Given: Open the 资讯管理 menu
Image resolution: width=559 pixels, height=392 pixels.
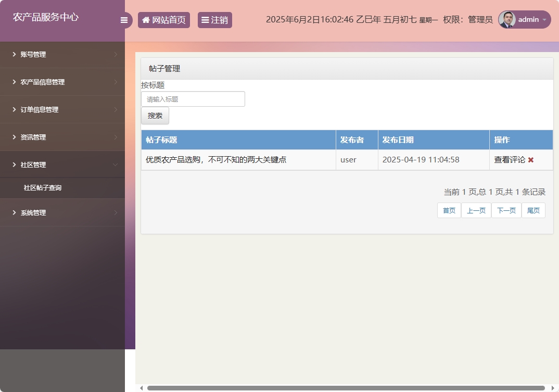Looking at the screenshot, I should (62, 137).
